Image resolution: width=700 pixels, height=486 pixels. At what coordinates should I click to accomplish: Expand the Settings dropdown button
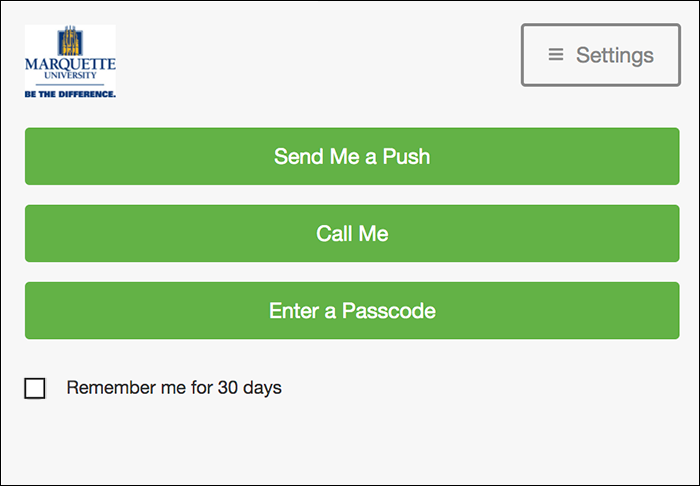click(600, 55)
